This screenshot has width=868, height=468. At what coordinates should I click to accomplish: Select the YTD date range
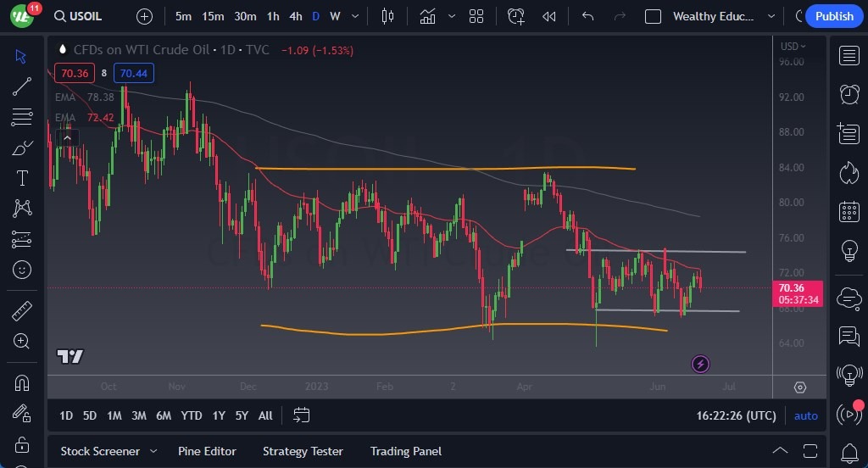(192, 415)
